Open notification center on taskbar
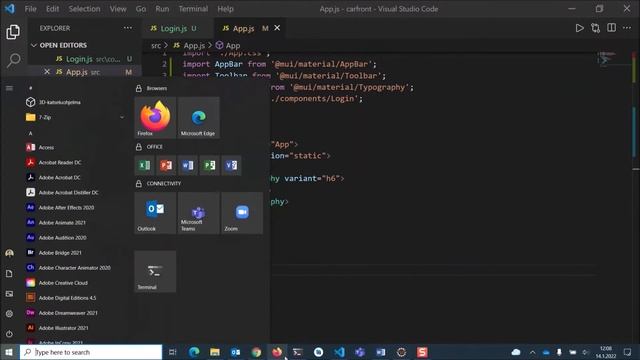This screenshot has width=640, height=360. click(627, 352)
